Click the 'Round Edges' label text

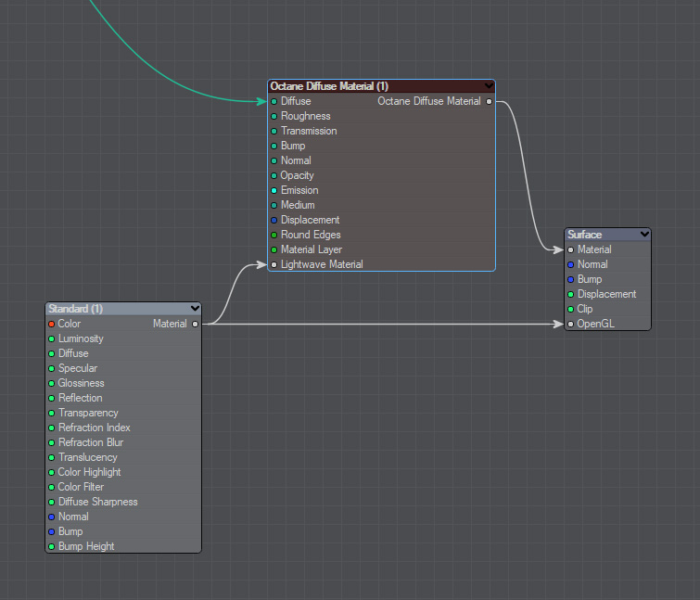click(x=311, y=235)
